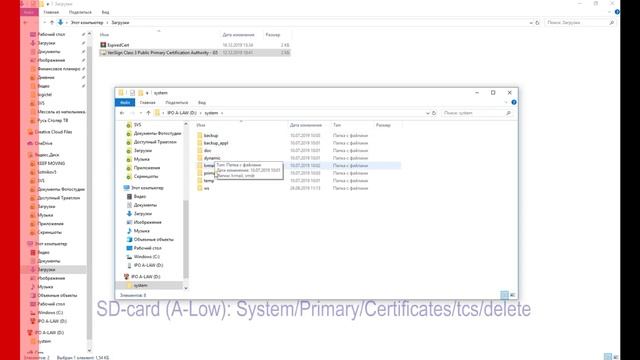Sort by Тип column in system window
Image resolution: width=640 pixels, height=360 pixels.
[x=337, y=125]
